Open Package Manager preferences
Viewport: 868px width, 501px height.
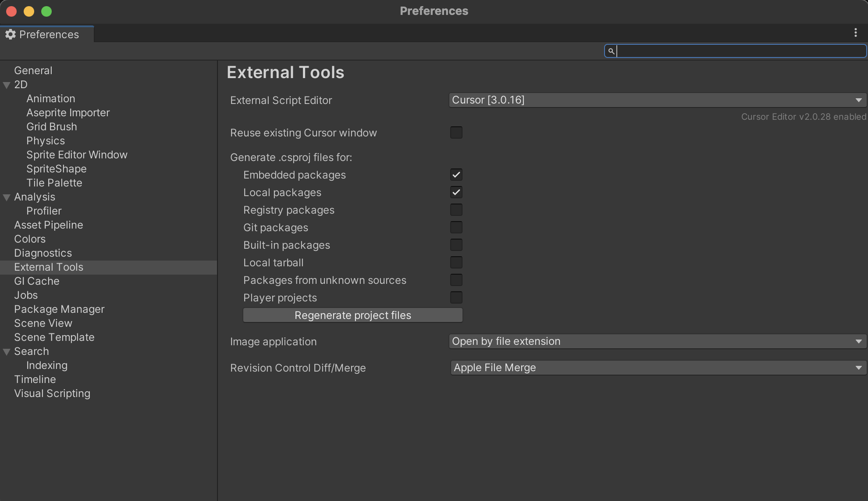(x=59, y=309)
